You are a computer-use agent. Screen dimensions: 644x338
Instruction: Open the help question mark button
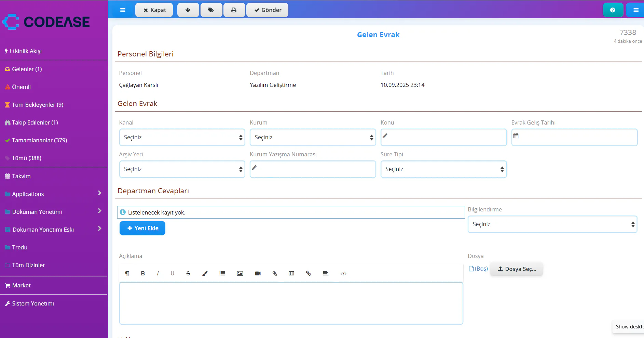point(613,10)
